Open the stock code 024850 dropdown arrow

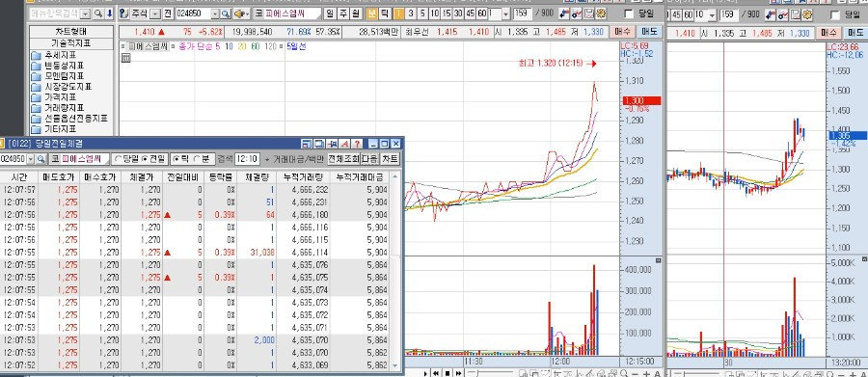coord(216,13)
